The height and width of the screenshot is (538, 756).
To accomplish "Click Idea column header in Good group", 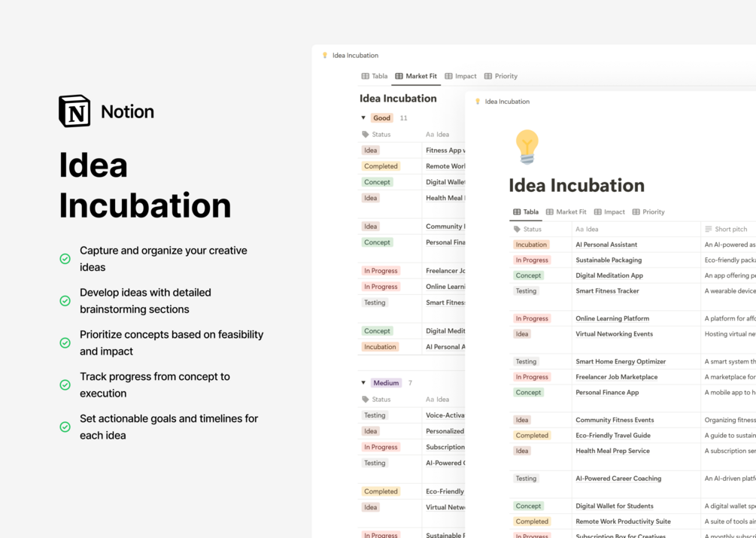I will pos(437,135).
